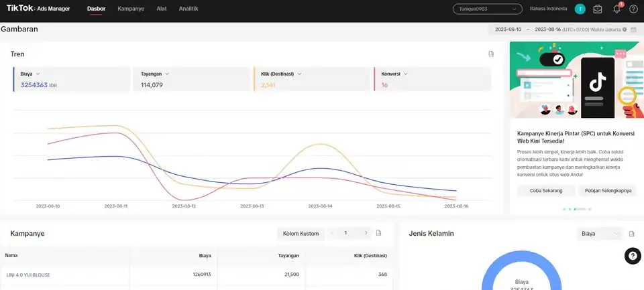644x290 pixels.
Task: Expand the Tayangan metric dropdown
Action: coord(167,74)
